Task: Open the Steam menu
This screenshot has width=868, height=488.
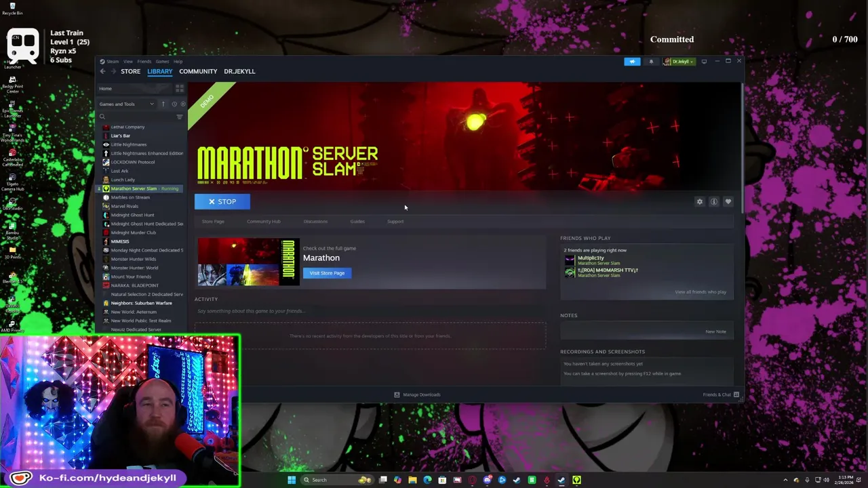Action: pos(113,62)
